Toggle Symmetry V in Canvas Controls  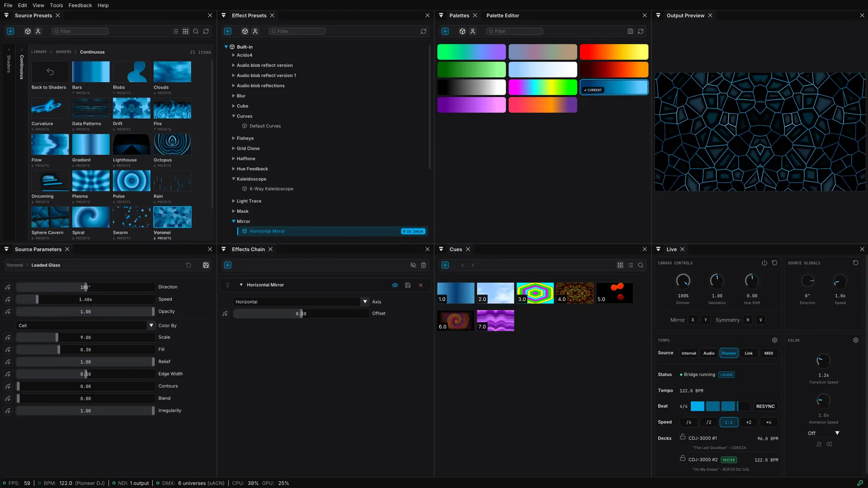pos(761,320)
